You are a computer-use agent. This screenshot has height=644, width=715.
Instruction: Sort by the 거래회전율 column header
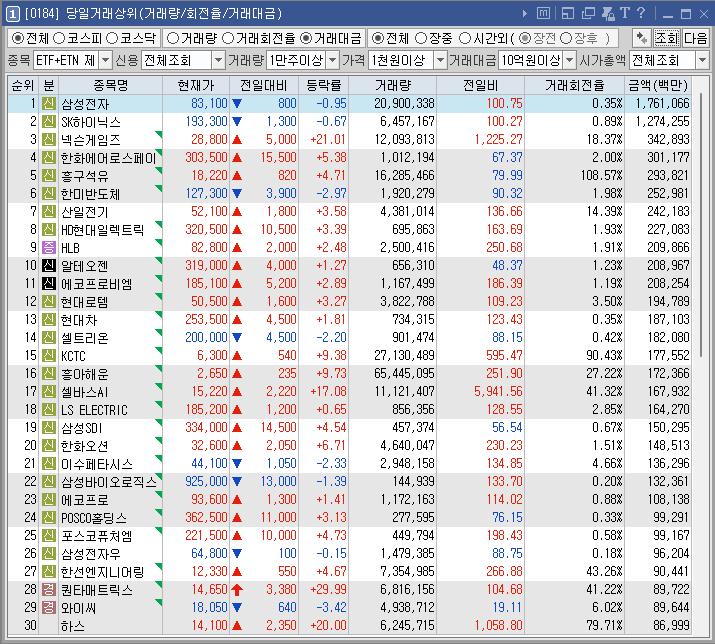[574, 85]
